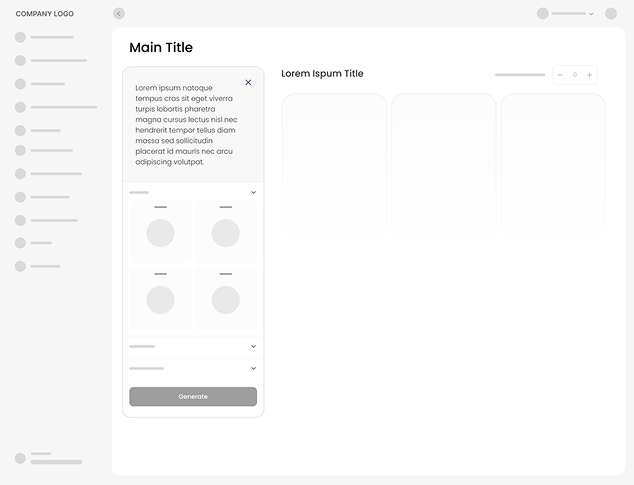The height and width of the screenshot is (485, 634).
Task: Click the sidebar collapse back arrow
Action: [119, 14]
